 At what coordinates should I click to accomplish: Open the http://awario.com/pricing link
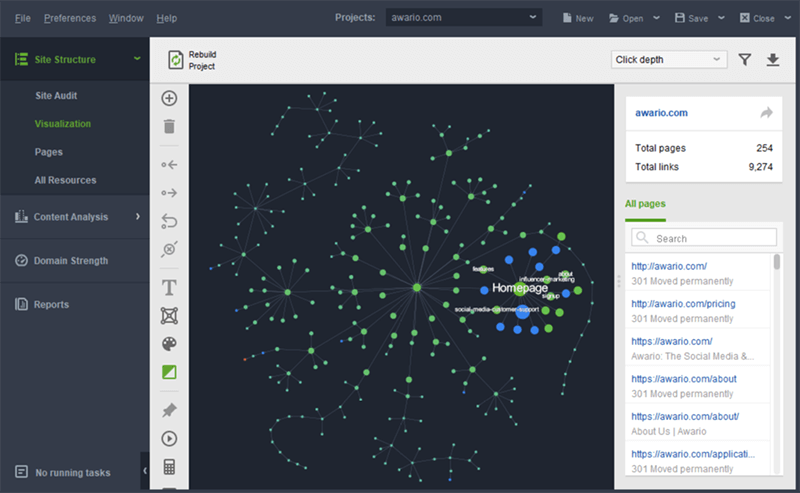tap(683, 304)
